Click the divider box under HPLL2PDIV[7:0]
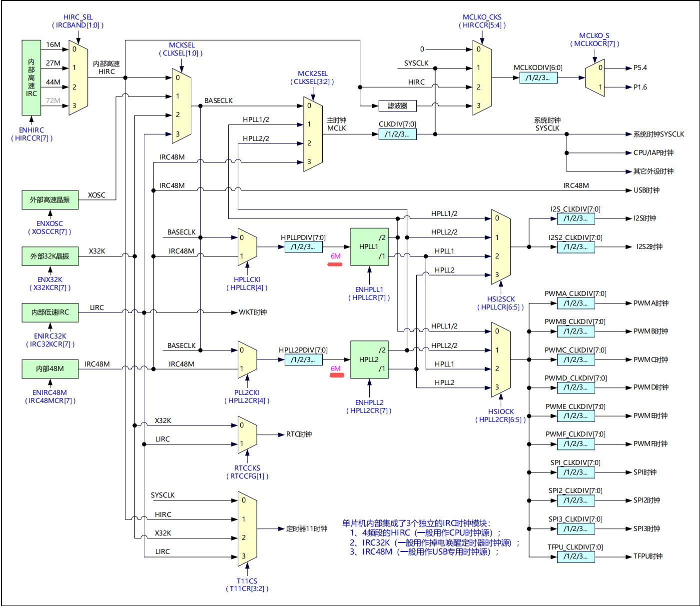700x606 pixels. [x=303, y=359]
